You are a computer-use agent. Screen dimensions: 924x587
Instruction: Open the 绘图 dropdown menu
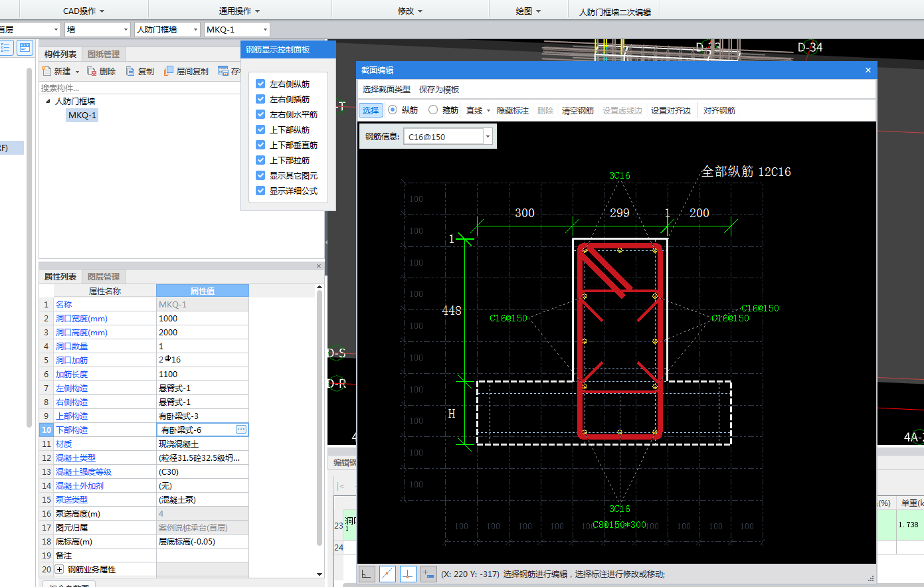point(528,11)
